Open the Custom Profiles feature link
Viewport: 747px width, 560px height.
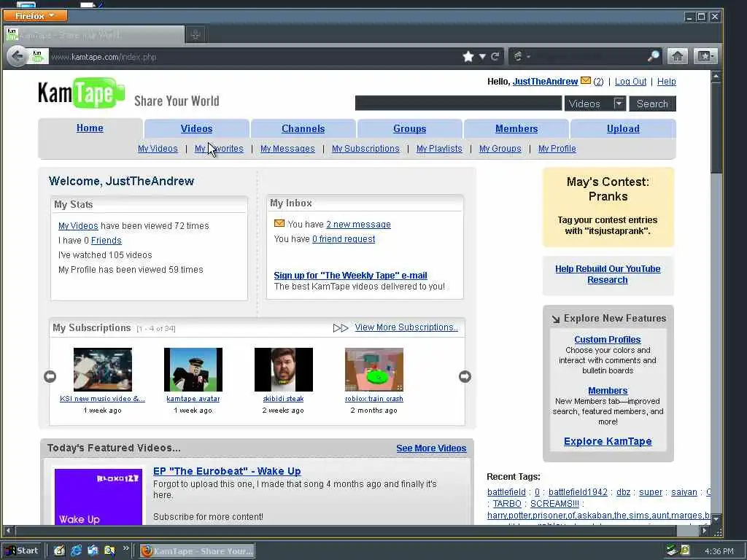point(608,340)
